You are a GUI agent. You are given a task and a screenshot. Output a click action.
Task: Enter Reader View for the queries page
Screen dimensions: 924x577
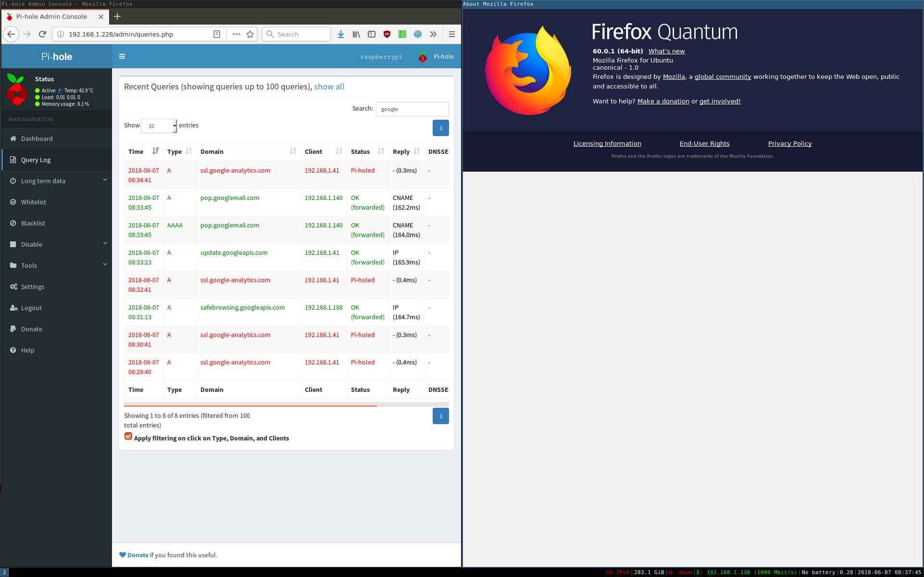217,34
